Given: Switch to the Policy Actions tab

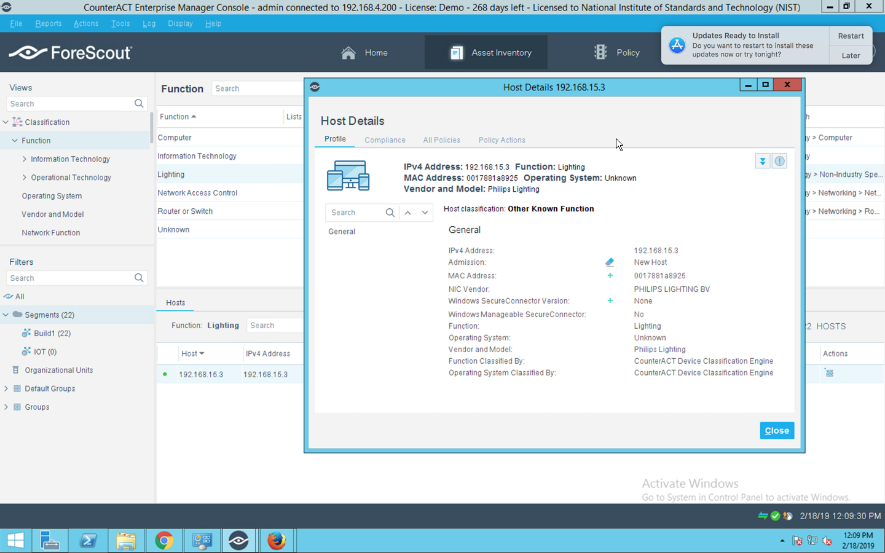Looking at the screenshot, I should (x=502, y=140).
